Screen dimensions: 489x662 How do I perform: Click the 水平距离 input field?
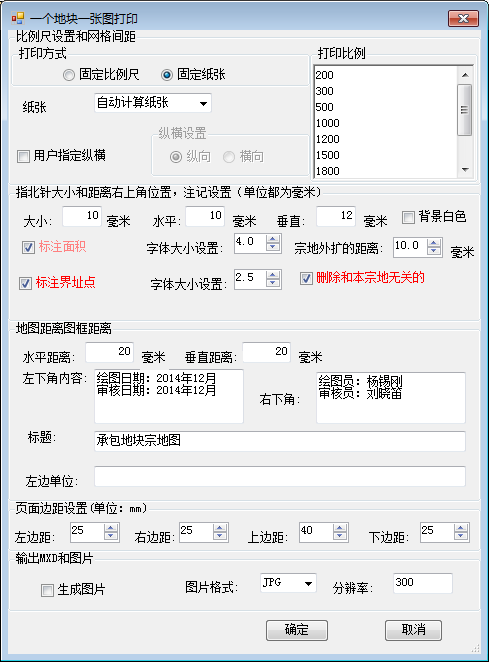click(x=110, y=352)
